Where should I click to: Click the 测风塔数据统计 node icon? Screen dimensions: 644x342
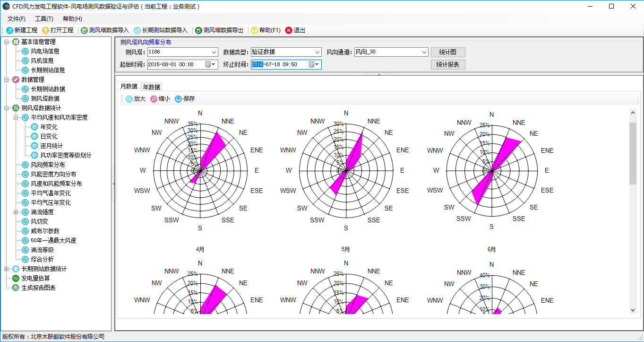pyautogui.click(x=16, y=108)
